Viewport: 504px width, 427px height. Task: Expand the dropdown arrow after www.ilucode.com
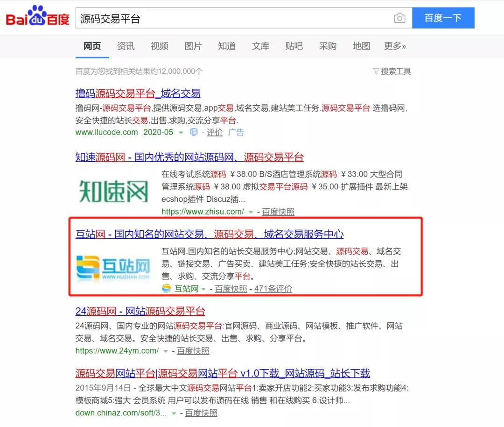pyautogui.click(x=181, y=133)
